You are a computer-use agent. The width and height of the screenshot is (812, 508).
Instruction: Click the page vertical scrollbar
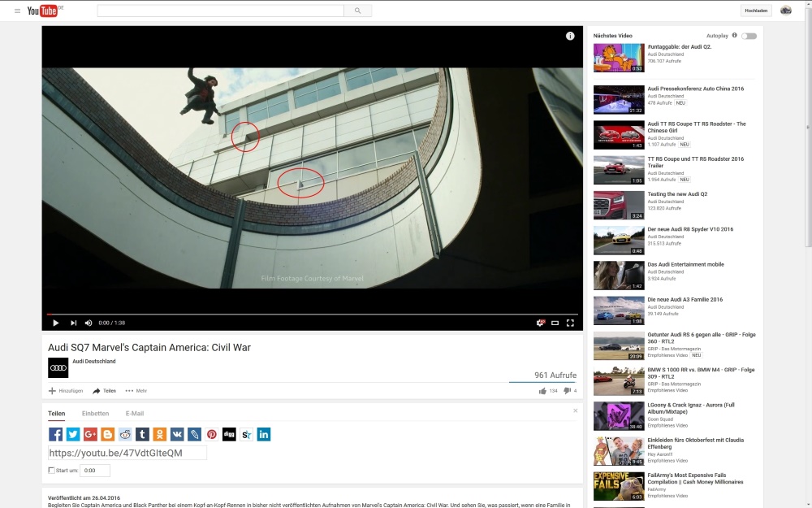(808, 127)
